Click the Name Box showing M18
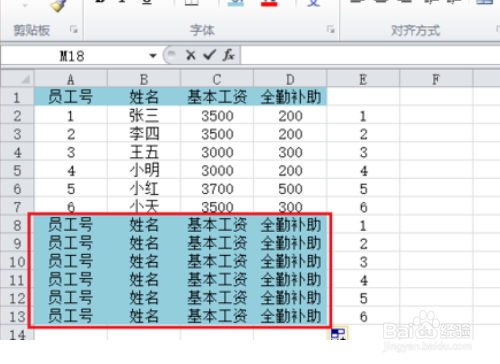The width and height of the screenshot is (500, 364). (x=72, y=56)
